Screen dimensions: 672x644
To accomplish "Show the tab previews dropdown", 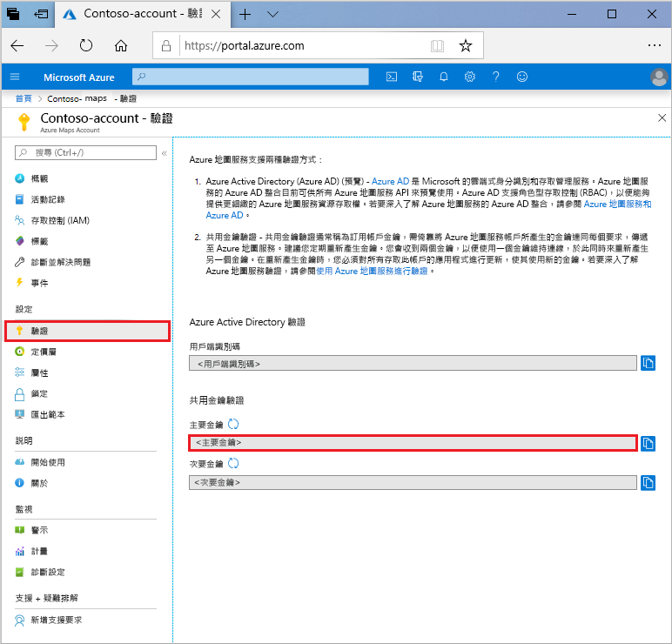I will click(272, 15).
